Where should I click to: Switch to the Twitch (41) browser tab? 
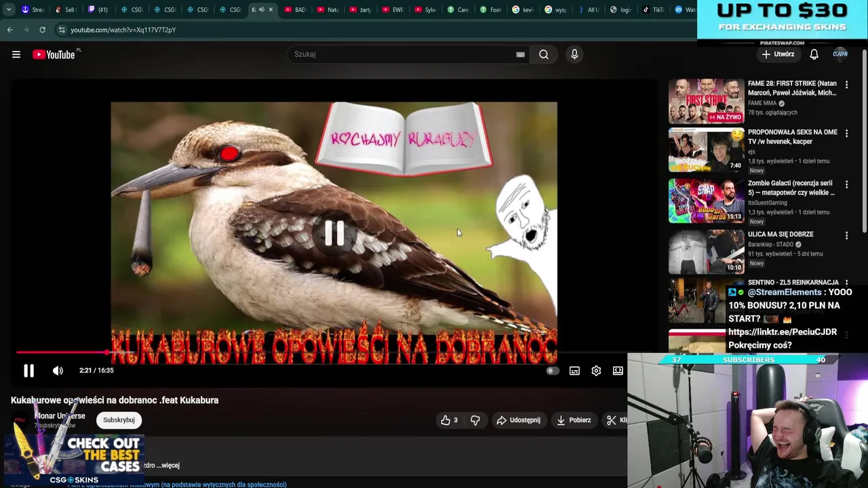coord(98,9)
